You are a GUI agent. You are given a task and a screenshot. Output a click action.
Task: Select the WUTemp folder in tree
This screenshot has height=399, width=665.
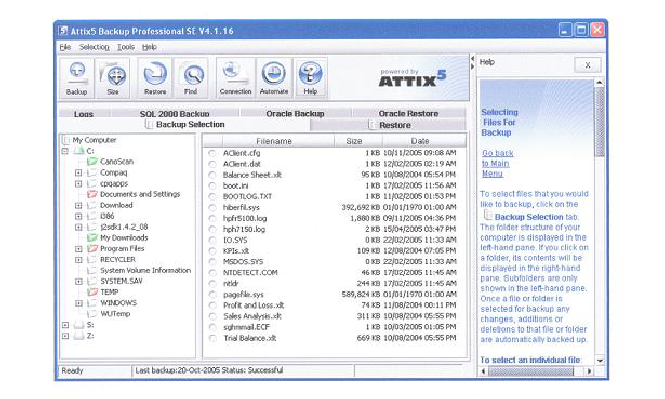[115, 314]
